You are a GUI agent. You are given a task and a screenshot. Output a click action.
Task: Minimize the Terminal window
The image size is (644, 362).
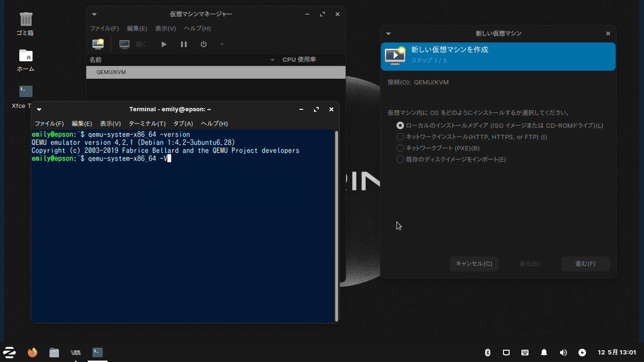[x=301, y=109]
